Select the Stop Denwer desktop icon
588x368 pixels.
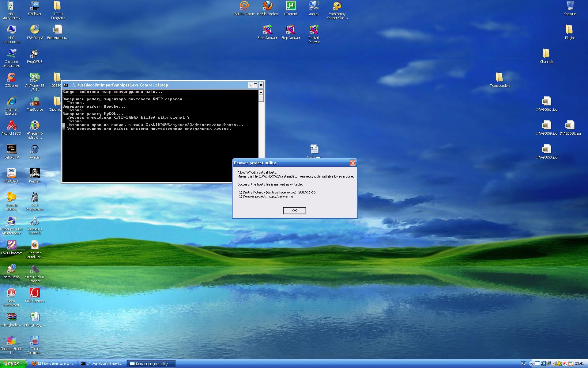point(290,30)
